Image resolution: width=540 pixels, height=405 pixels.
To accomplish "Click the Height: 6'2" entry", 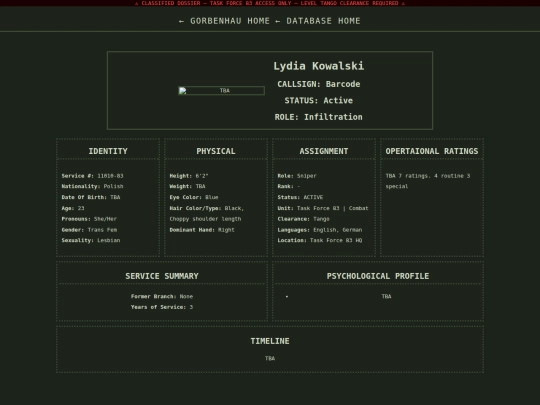I will coord(189,176).
